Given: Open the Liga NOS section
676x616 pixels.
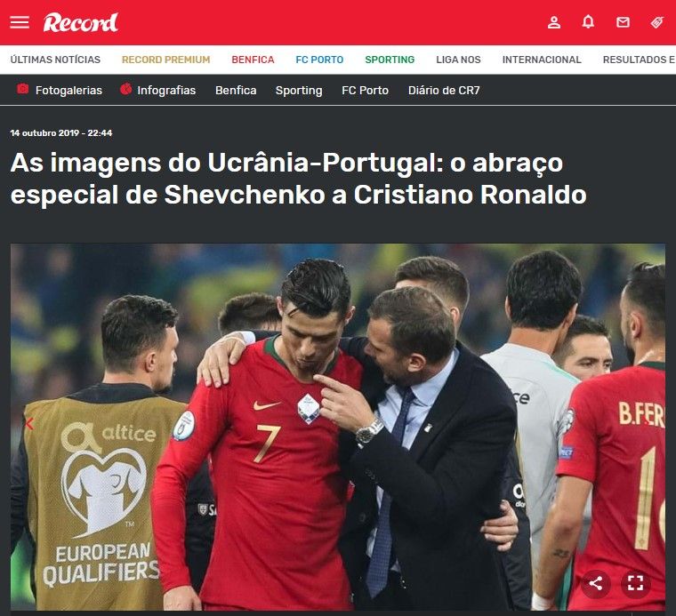Looking at the screenshot, I should click(x=458, y=60).
